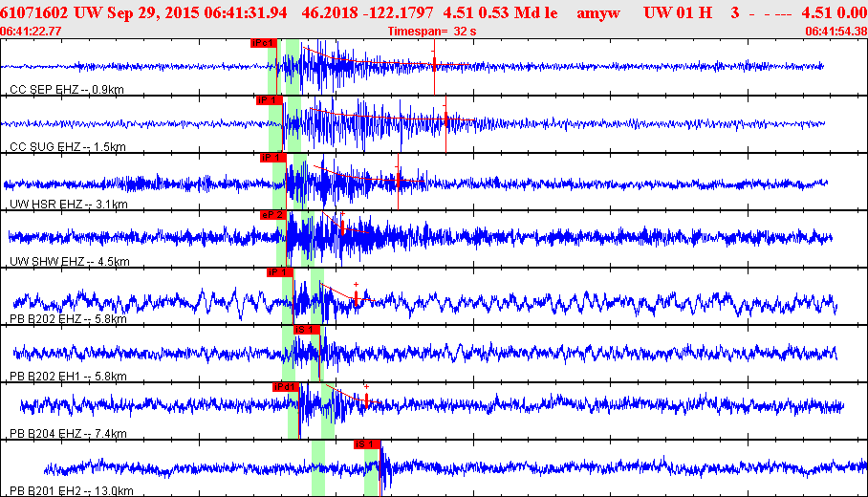Click the iPd1 pick flag on B204 trace
This screenshot has width=868, height=497.
point(286,387)
